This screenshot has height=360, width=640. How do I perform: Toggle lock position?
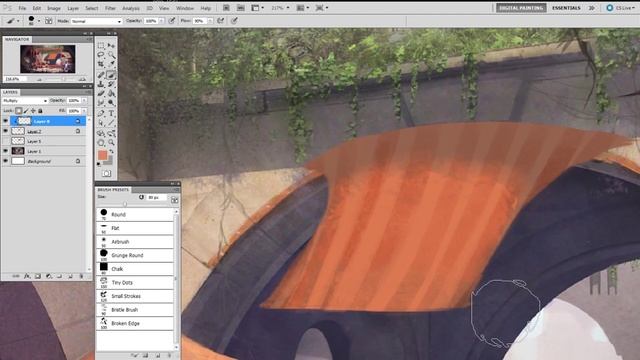click(33, 111)
